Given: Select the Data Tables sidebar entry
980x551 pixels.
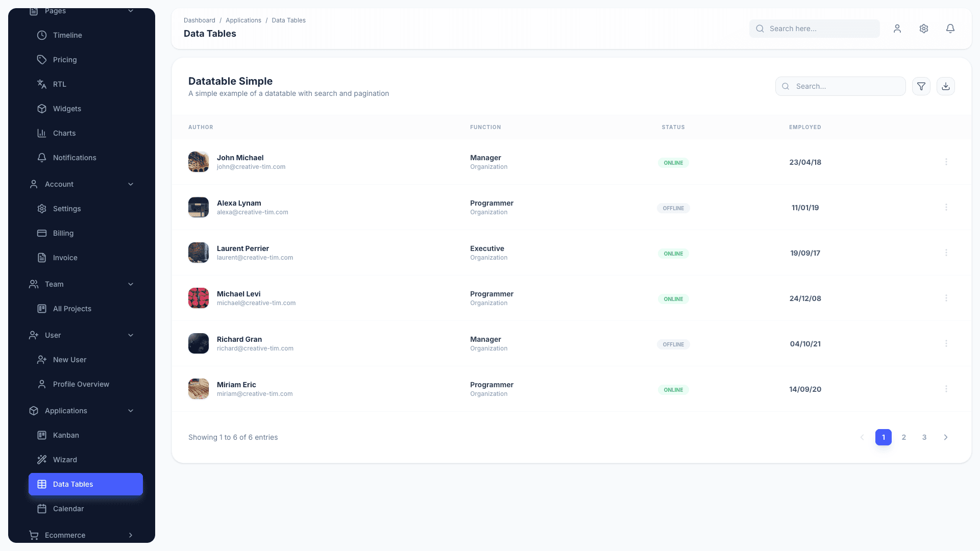Looking at the screenshot, I should (73, 484).
